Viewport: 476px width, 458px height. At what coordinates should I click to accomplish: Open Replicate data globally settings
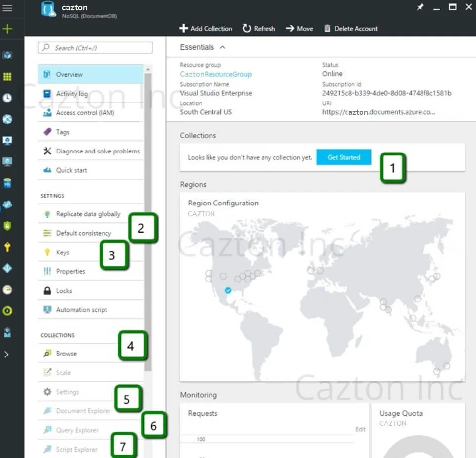(x=91, y=214)
